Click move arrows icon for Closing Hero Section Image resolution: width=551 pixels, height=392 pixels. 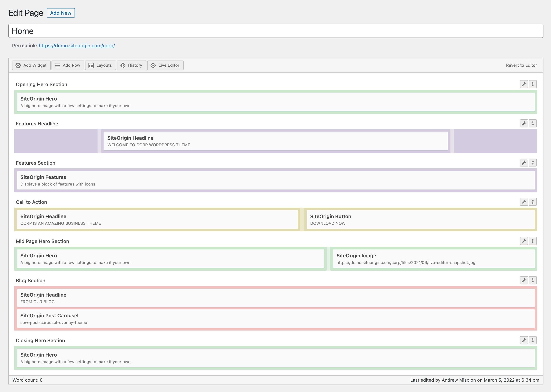(533, 340)
